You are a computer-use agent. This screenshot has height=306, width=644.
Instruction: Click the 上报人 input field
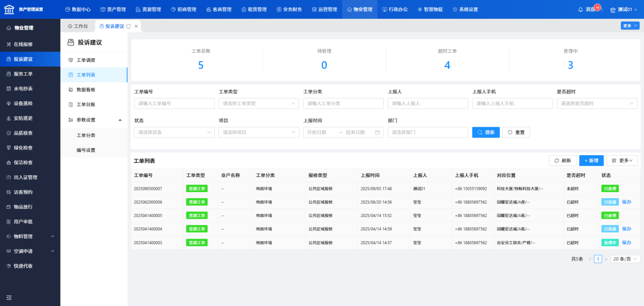point(428,104)
